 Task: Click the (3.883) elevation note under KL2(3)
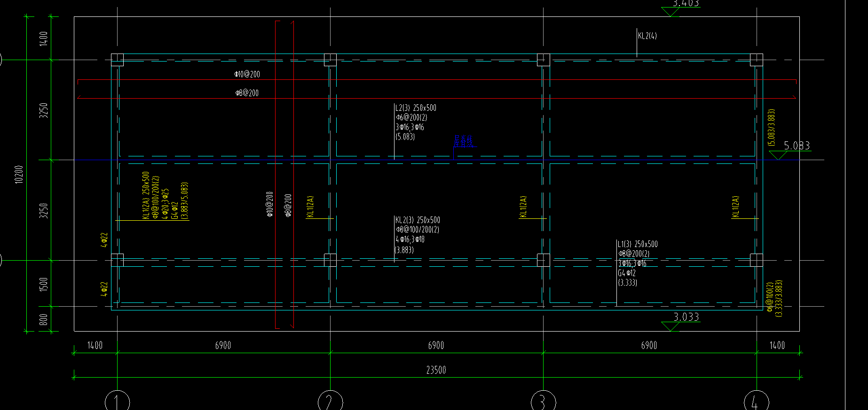(404, 250)
